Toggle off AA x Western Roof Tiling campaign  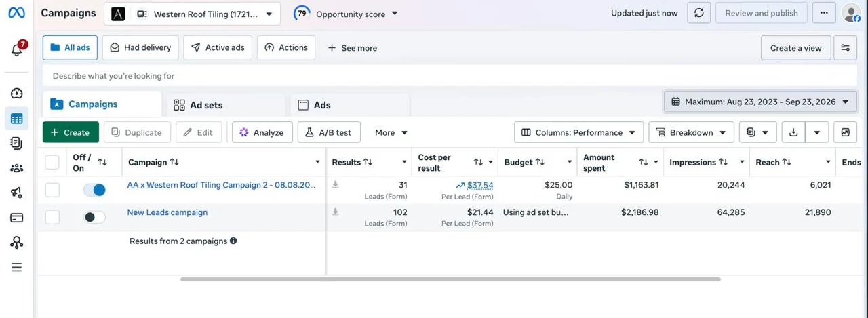pyautogui.click(x=94, y=190)
